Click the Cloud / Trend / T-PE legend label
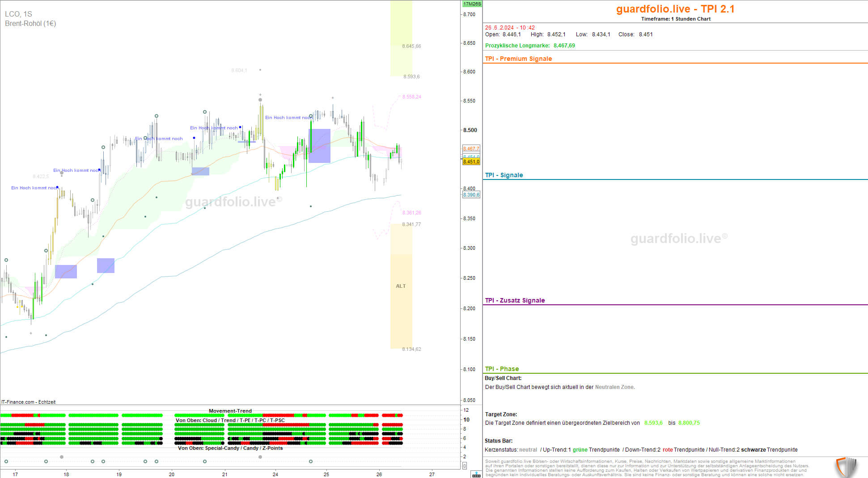The height and width of the screenshot is (478, 868). point(230,420)
